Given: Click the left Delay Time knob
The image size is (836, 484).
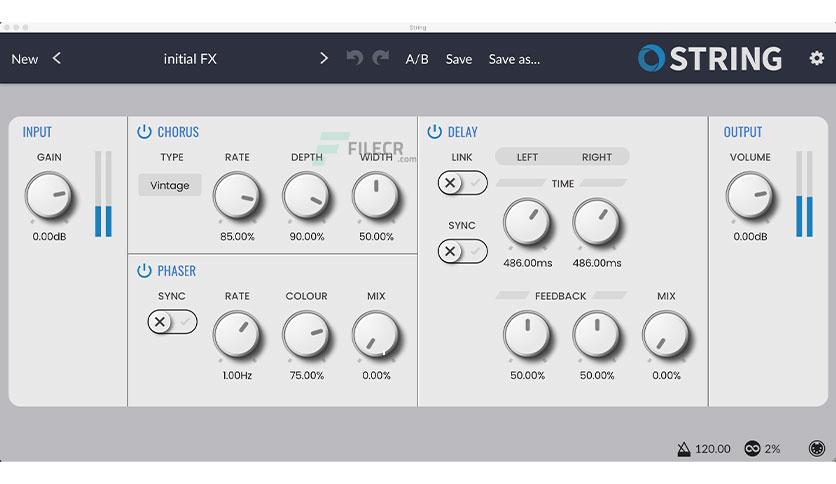Looking at the screenshot, I should 527,222.
